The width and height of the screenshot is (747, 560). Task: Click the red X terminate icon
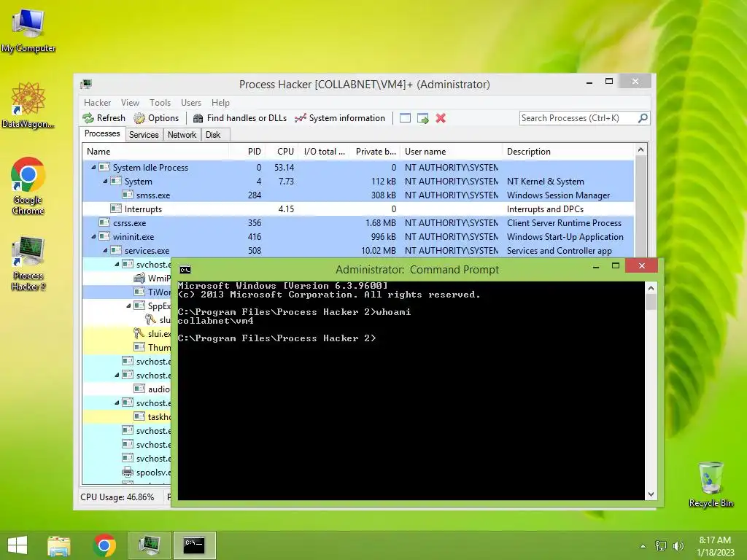441,118
